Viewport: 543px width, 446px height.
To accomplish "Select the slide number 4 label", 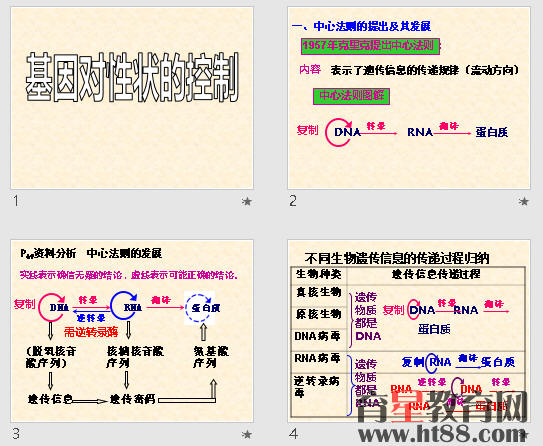I will [x=293, y=434].
